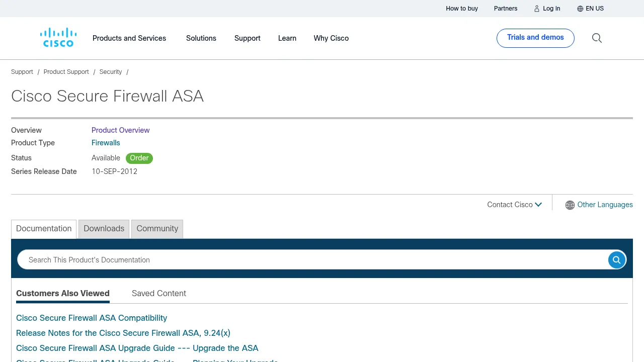Click the Log In link
The height and width of the screenshot is (362, 644).
coord(551,9)
